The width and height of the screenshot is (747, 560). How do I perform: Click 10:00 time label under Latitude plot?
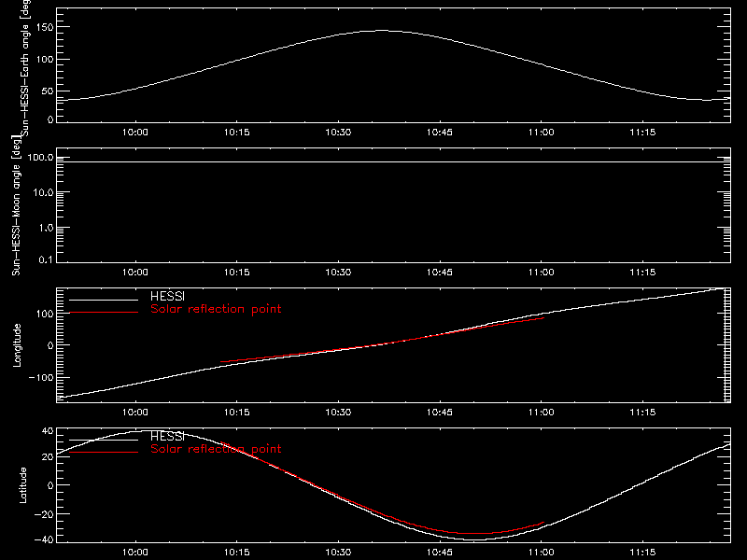click(134, 553)
